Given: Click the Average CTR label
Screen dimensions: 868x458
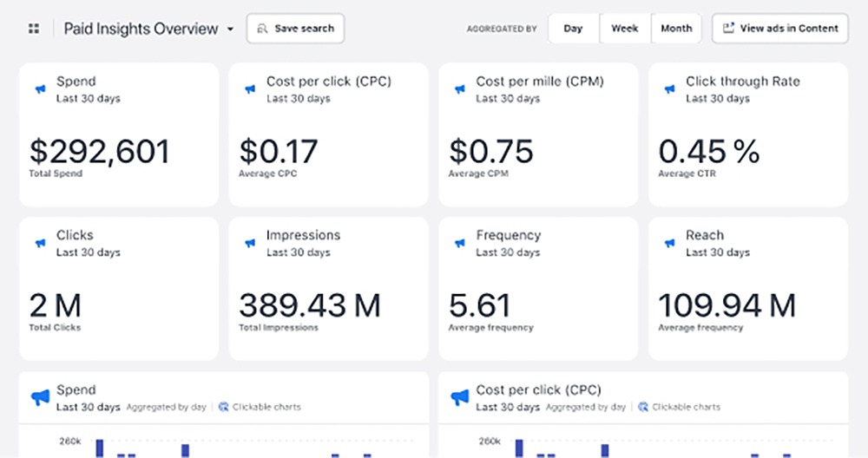Looking at the screenshot, I should (687, 173).
